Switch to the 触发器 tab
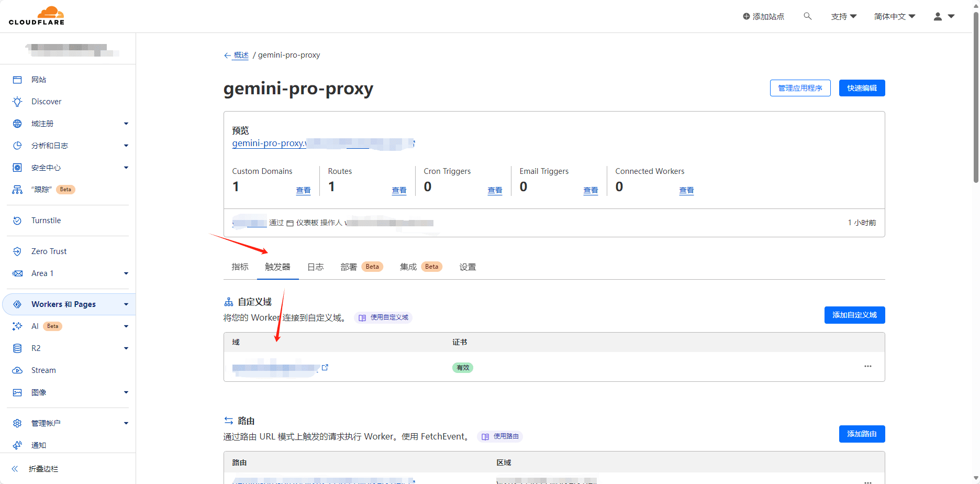The height and width of the screenshot is (484, 980). click(x=278, y=267)
